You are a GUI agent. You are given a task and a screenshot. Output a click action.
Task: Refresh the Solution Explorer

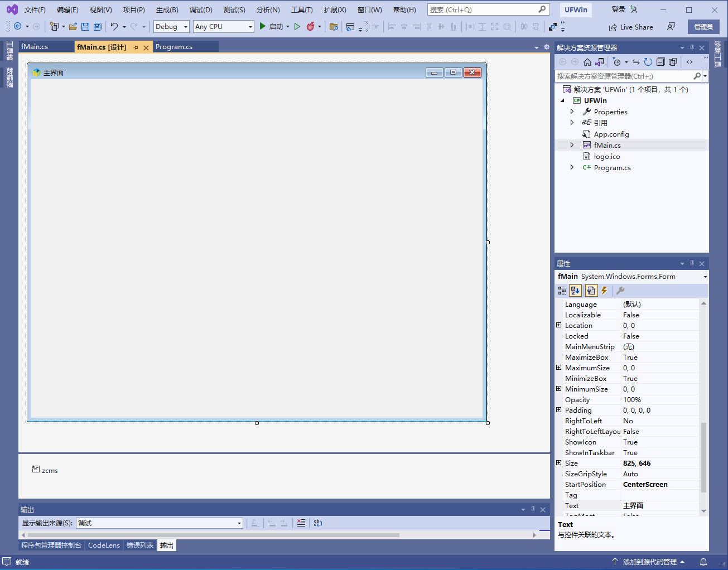click(x=648, y=62)
